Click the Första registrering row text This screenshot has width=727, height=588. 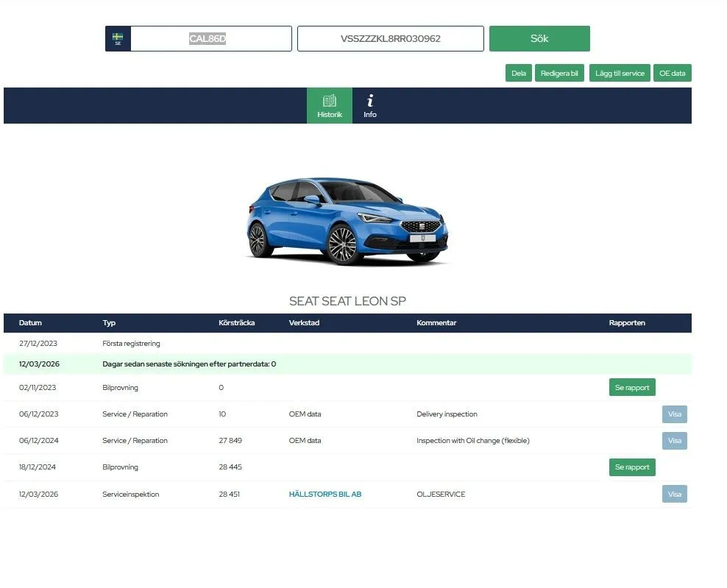[x=131, y=343]
